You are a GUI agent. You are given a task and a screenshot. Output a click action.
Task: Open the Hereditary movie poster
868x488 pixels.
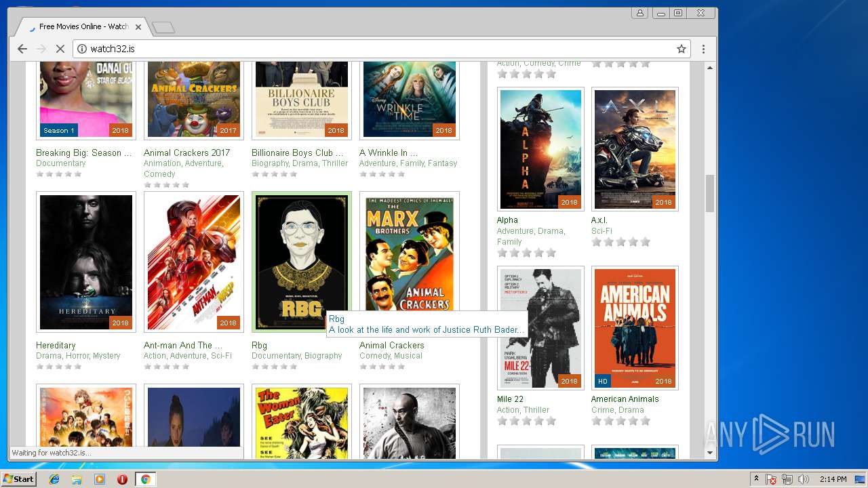[86, 262]
